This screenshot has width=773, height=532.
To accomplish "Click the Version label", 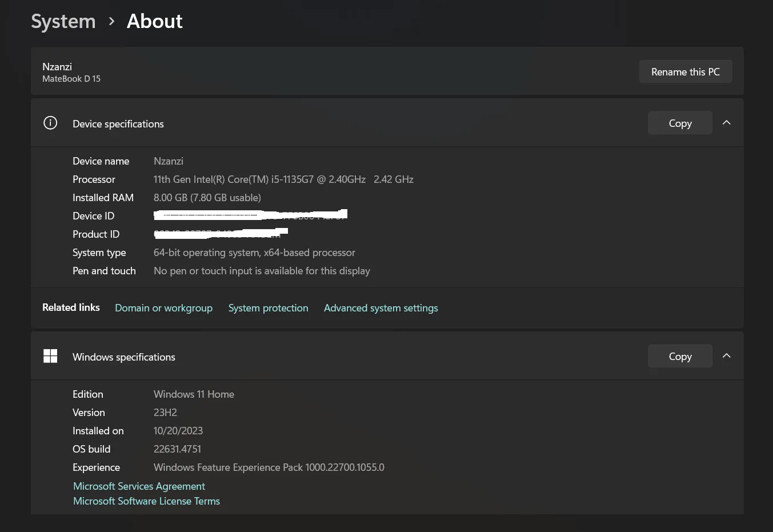I will (x=89, y=413).
